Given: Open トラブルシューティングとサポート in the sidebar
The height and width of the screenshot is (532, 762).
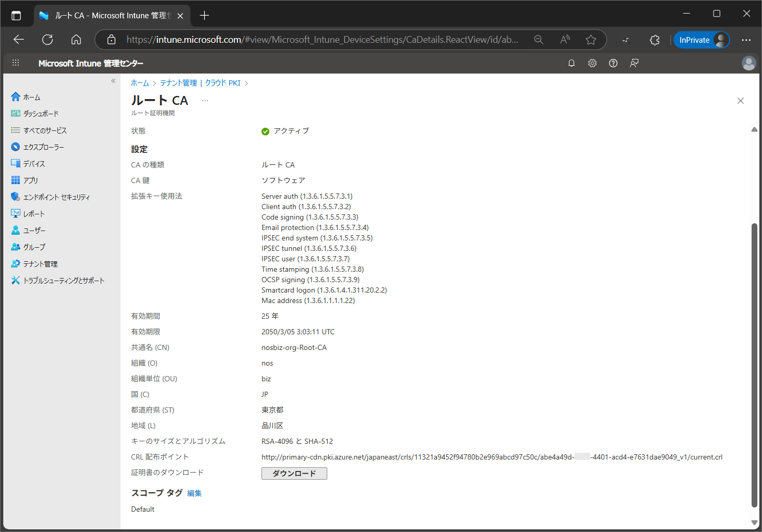Looking at the screenshot, I should pos(64,281).
